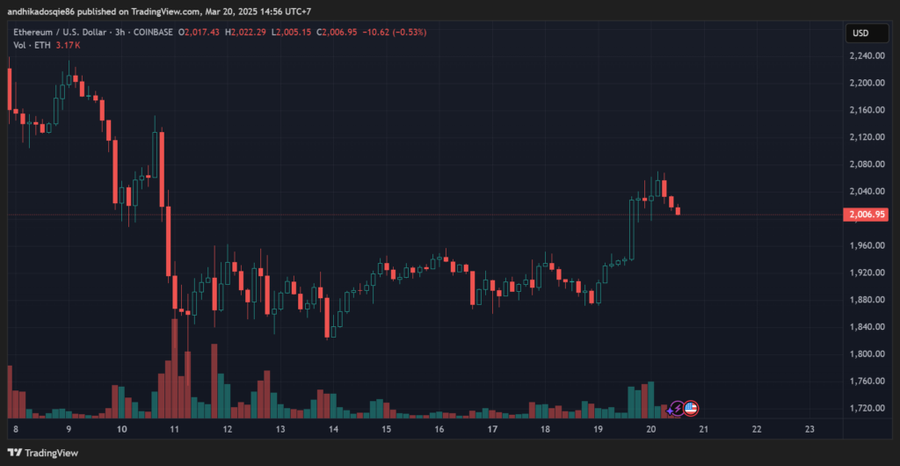Click the 2,120.00 price axis label
Screen dimensions: 900x466
click(x=866, y=137)
